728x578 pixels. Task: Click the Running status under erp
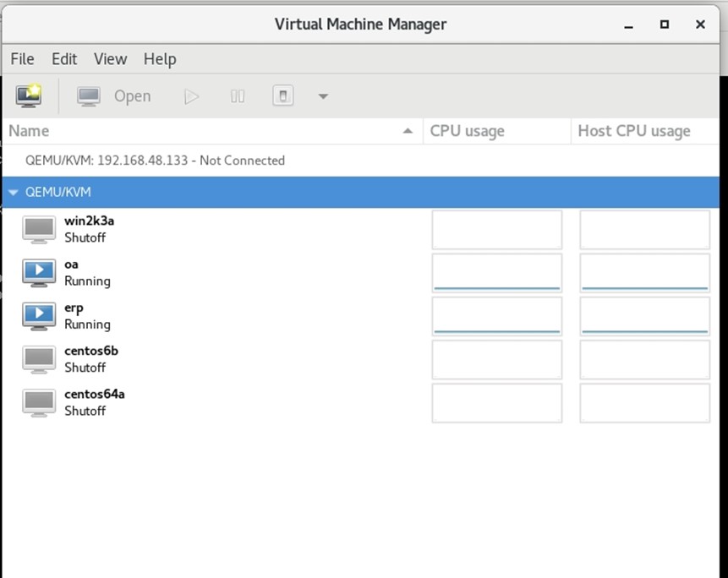click(87, 324)
